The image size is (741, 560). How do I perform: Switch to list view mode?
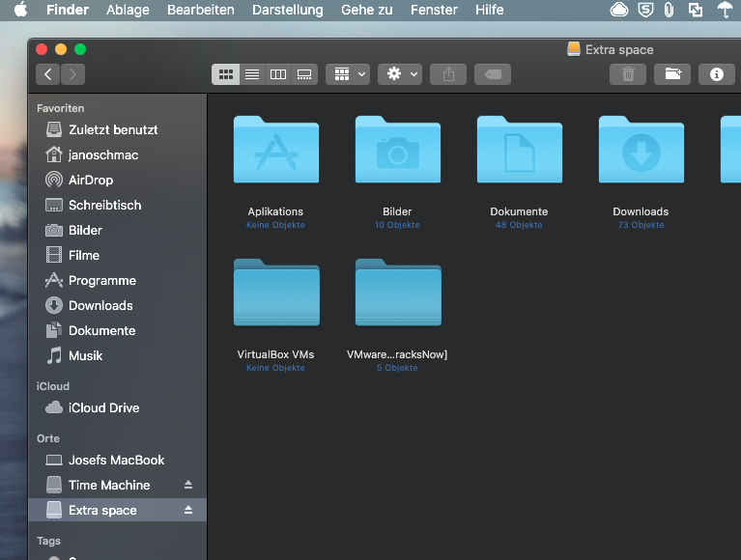point(252,74)
